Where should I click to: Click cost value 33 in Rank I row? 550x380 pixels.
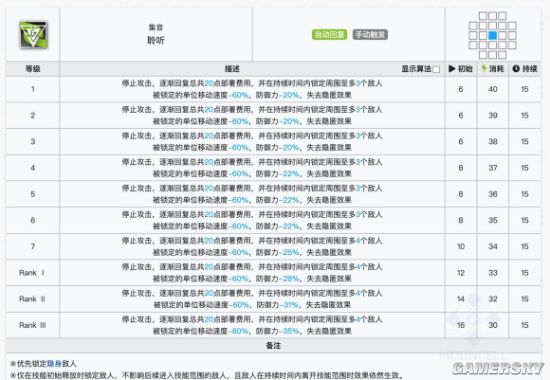(x=493, y=273)
